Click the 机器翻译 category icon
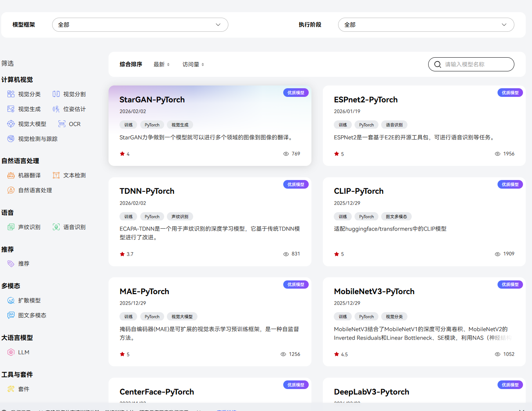 (11, 175)
